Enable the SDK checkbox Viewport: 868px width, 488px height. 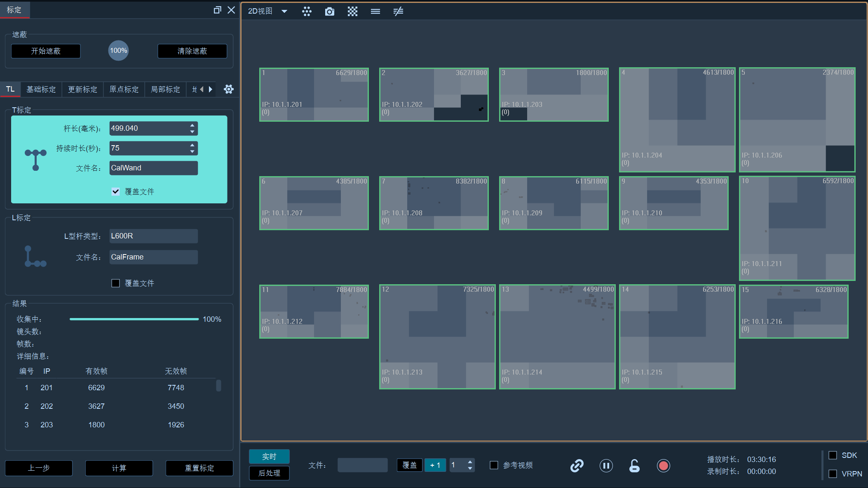pos(833,455)
